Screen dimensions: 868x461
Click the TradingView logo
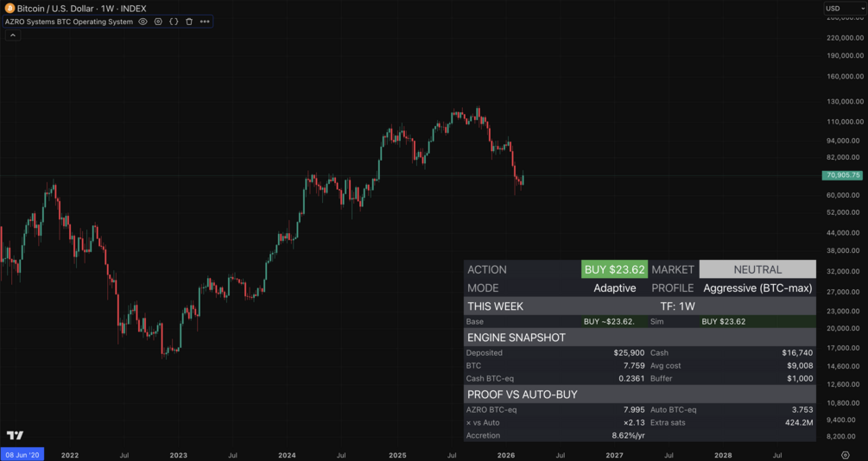[15, 435]
